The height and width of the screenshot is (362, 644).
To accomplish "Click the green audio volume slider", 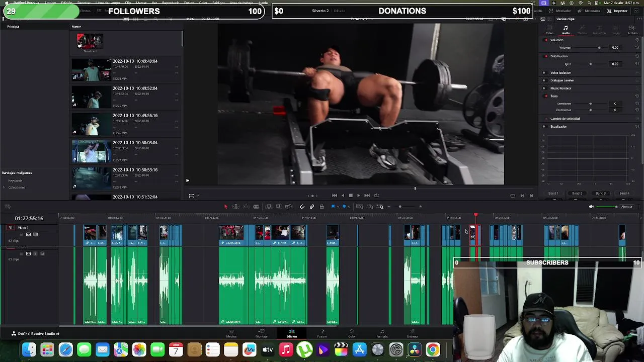I will [607, 207].
